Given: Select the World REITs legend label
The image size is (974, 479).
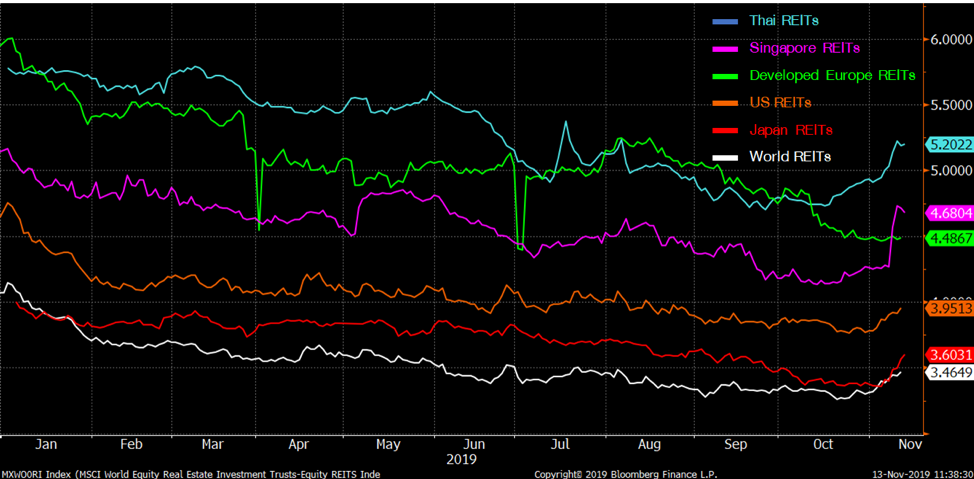Looking at the screenshot, I should coord(790,157).
